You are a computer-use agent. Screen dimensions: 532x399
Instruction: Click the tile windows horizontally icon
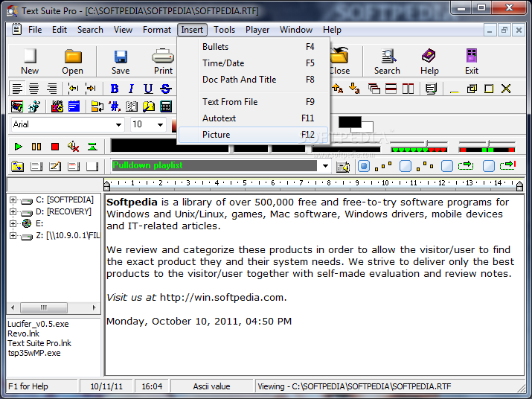coord(391,89)
